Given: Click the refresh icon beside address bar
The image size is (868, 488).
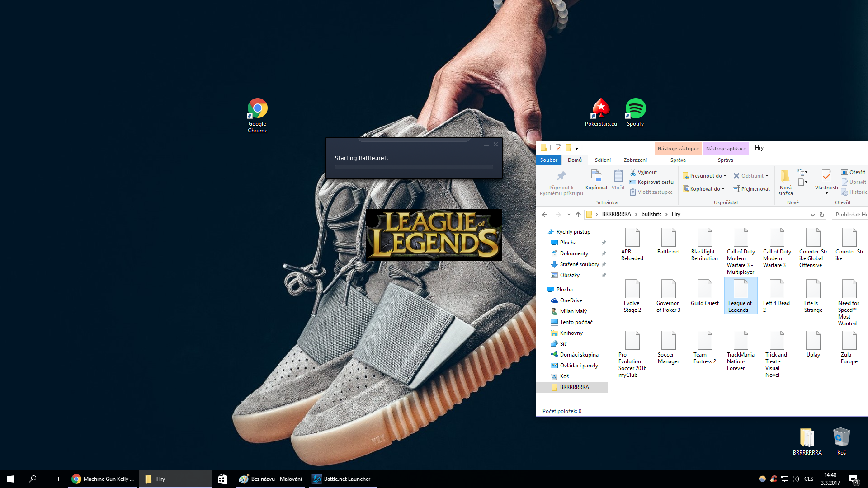Looking at the screenshot, I should [822, 215].
